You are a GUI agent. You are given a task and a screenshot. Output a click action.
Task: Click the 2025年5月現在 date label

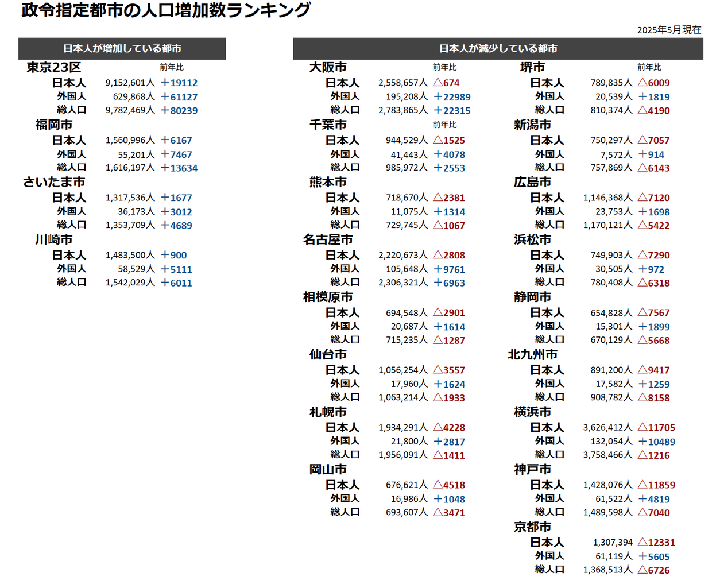669,30
